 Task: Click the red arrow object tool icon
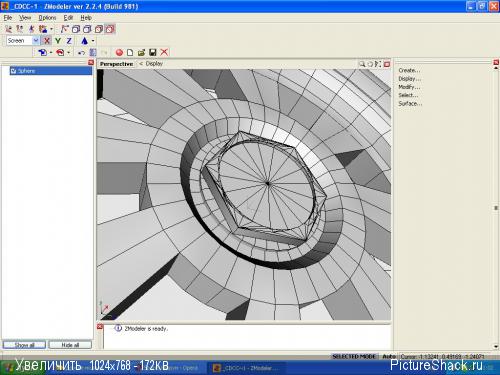[x=60, y=52]
